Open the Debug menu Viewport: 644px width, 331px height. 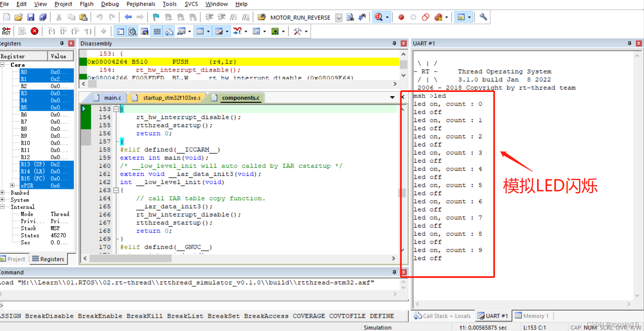tap(110, 4)
